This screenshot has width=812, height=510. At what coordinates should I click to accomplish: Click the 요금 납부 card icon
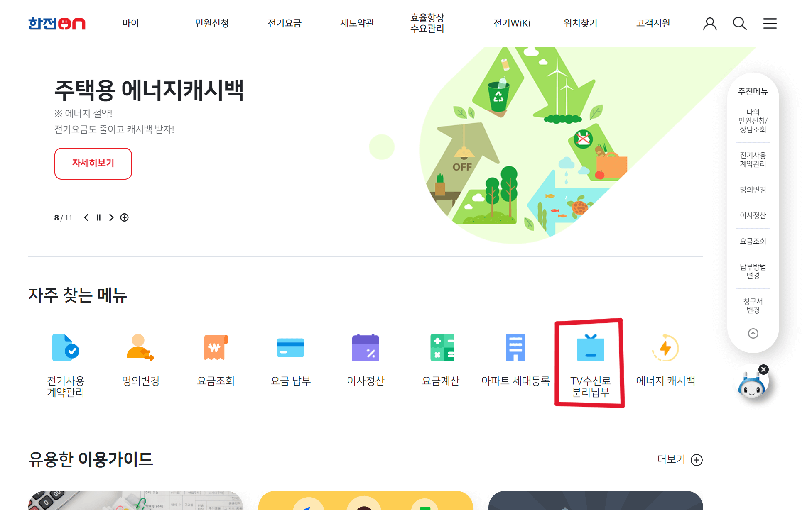click(290, 348)
